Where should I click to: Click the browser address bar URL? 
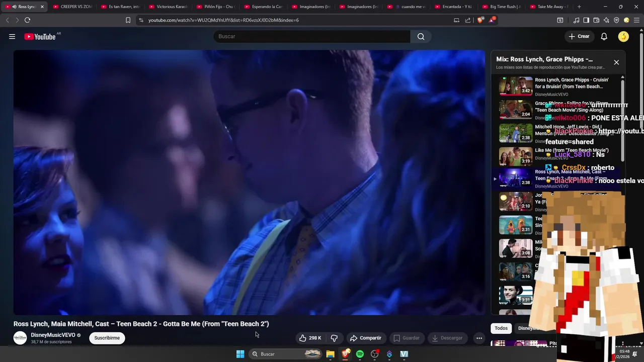pos(223,20)
